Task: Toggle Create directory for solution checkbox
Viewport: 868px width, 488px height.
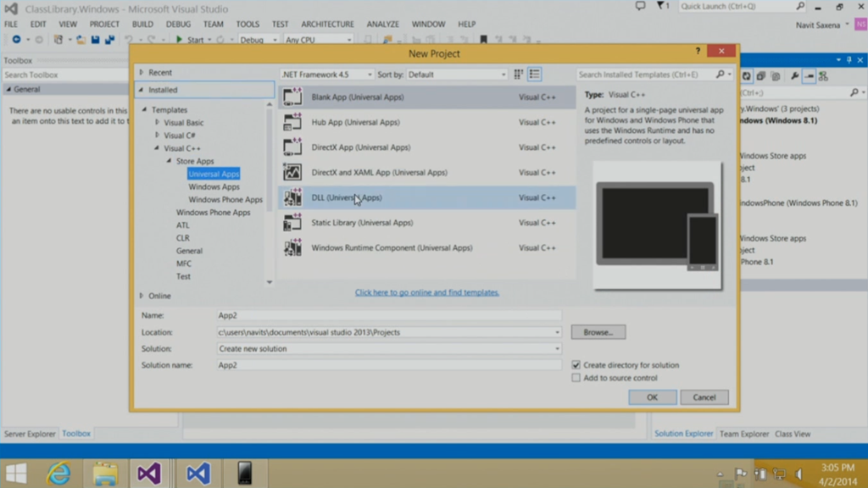Action: pos(576,365)
